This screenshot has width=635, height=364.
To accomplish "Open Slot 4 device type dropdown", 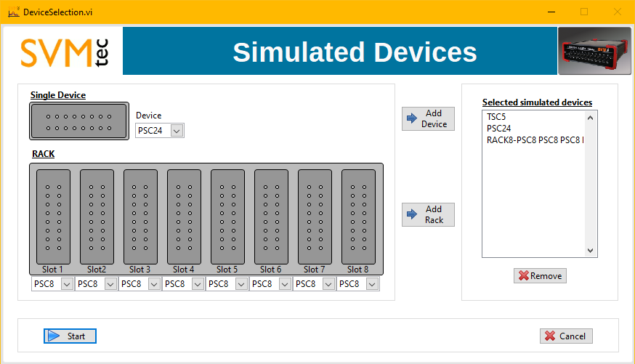I will [x=198, y=284].
